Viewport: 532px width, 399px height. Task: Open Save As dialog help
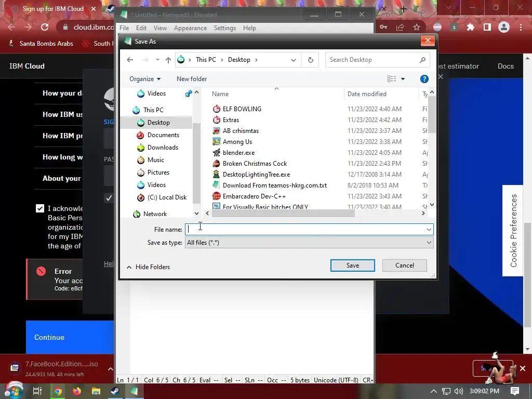[424, 79]
